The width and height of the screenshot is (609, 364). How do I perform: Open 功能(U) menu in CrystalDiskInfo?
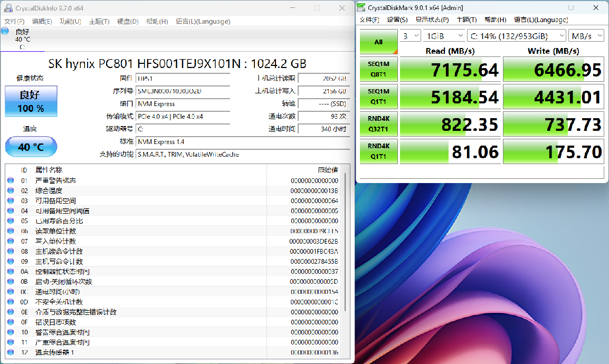click(70, 21)
